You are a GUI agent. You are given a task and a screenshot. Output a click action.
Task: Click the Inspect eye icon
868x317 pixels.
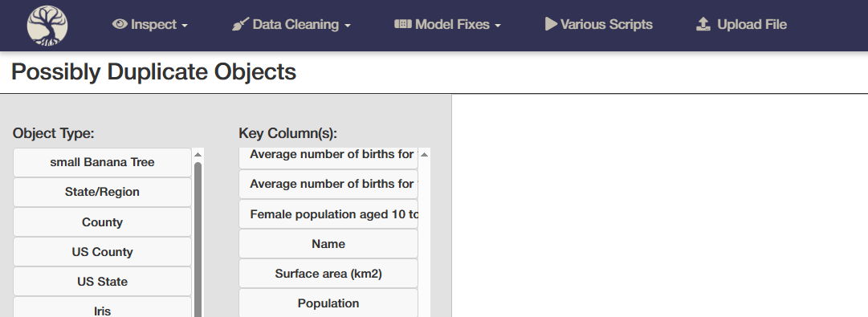click(120, 24)
